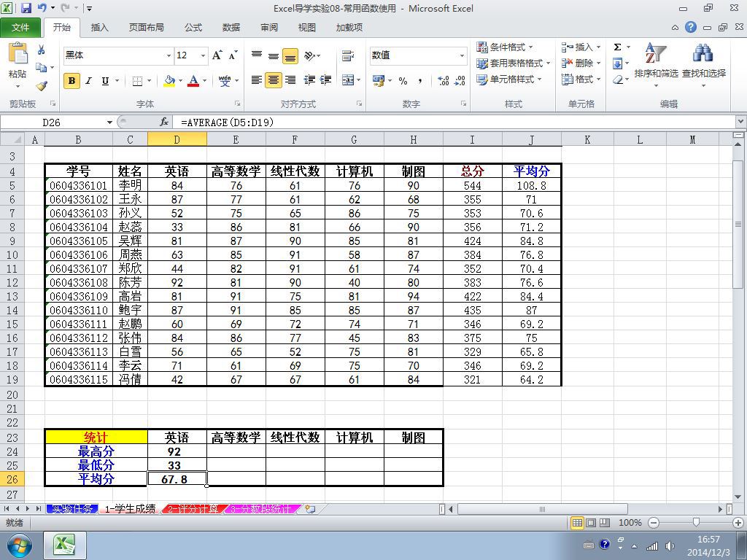
Task: Toggle Italic formatting button
Action: pyautogui.click(x=88, y=81)
